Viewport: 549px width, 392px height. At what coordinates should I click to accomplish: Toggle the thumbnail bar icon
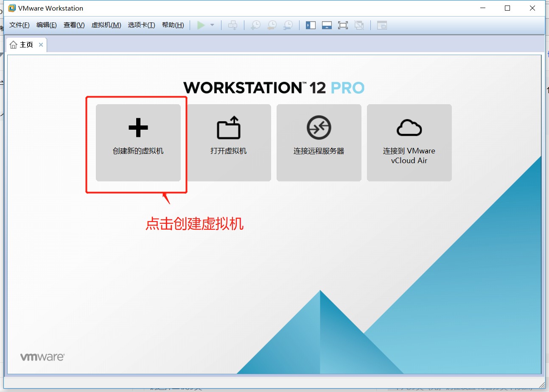(327, 25)
